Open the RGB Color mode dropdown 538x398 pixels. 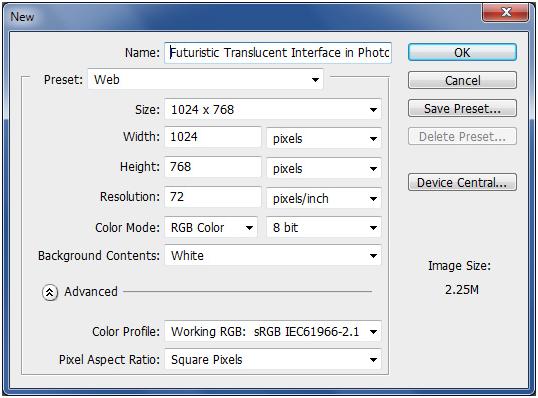coord(211,227)
